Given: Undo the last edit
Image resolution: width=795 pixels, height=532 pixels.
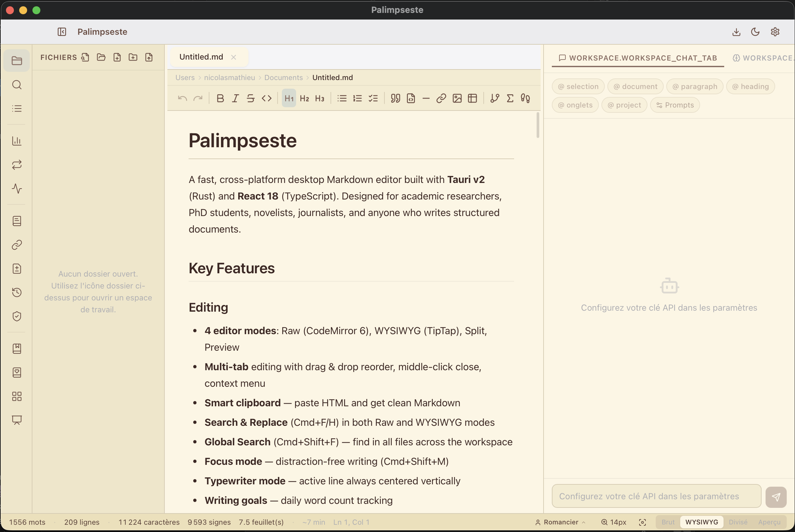Looking at the screenshot, I should [x=183, y=98].
